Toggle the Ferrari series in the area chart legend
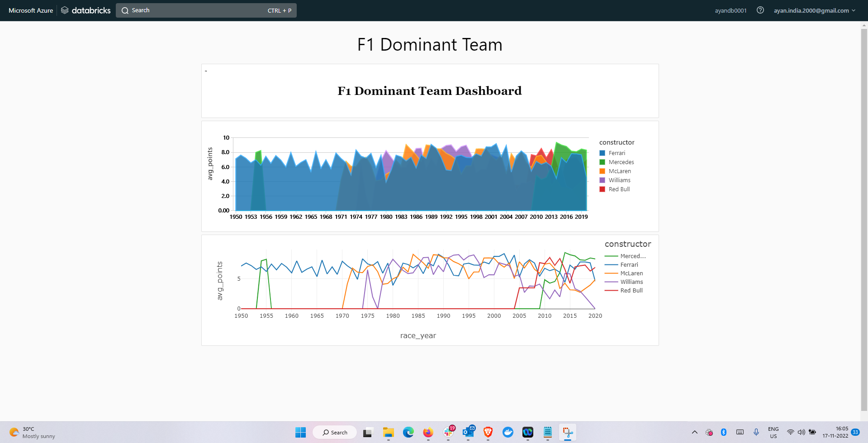 (x=616, y=153)
